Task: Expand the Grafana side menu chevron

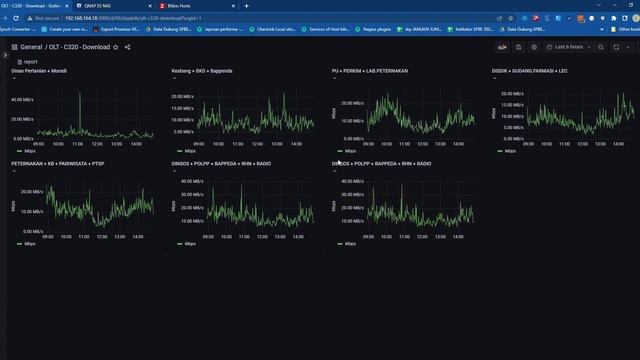Action: click(x=5, y=55)
